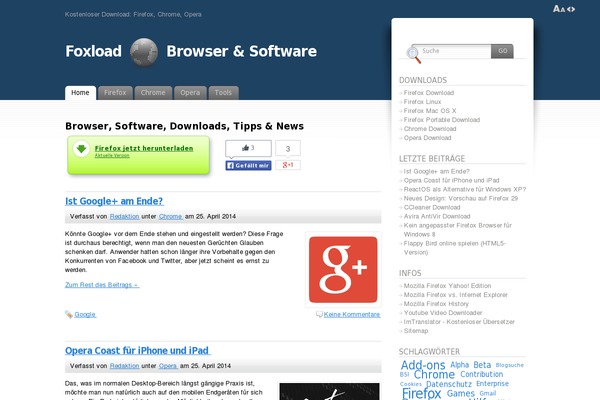This screenshot has width=600, height=400.
Task: Click the Foxload globe logo
Action: tap(144, 52)
